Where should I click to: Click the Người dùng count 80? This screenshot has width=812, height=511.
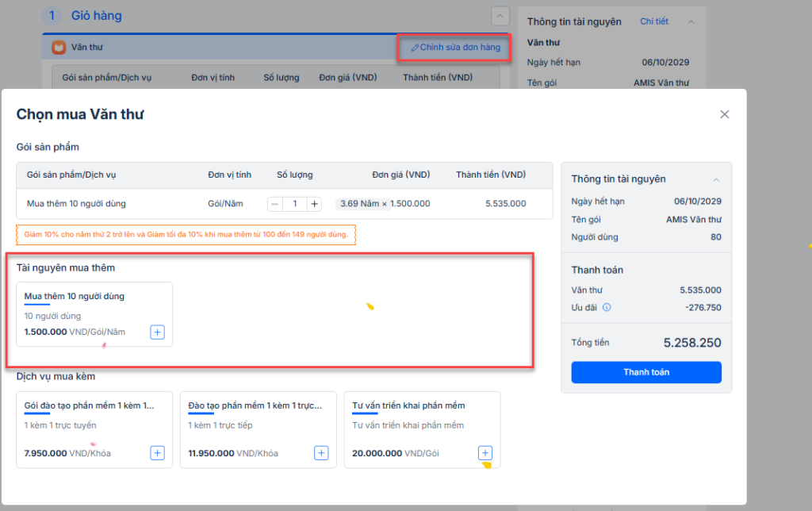coord(716,236)
